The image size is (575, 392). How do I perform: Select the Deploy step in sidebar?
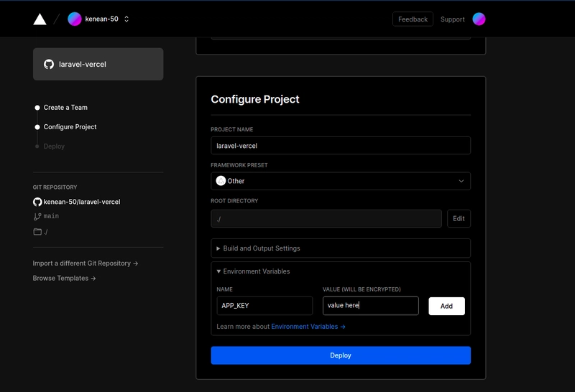coord(54,146)
